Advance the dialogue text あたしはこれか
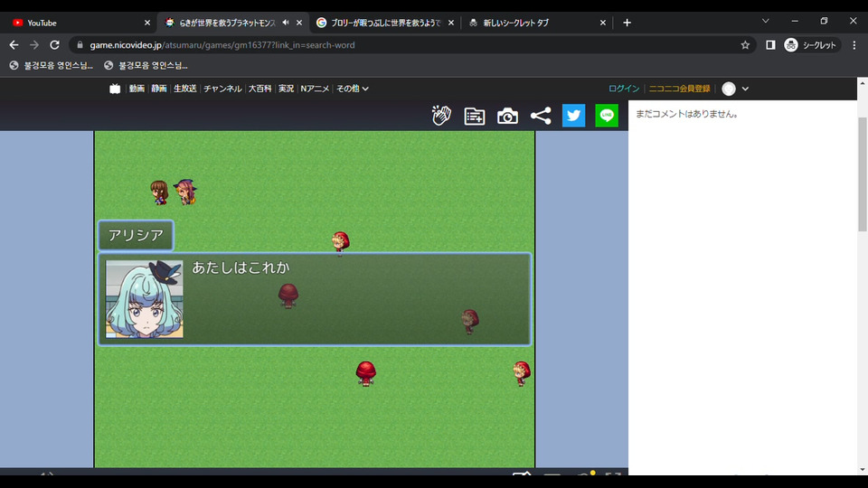Image resolution: width=868 pixels, height=488 pixels. (x=241, y=267)
